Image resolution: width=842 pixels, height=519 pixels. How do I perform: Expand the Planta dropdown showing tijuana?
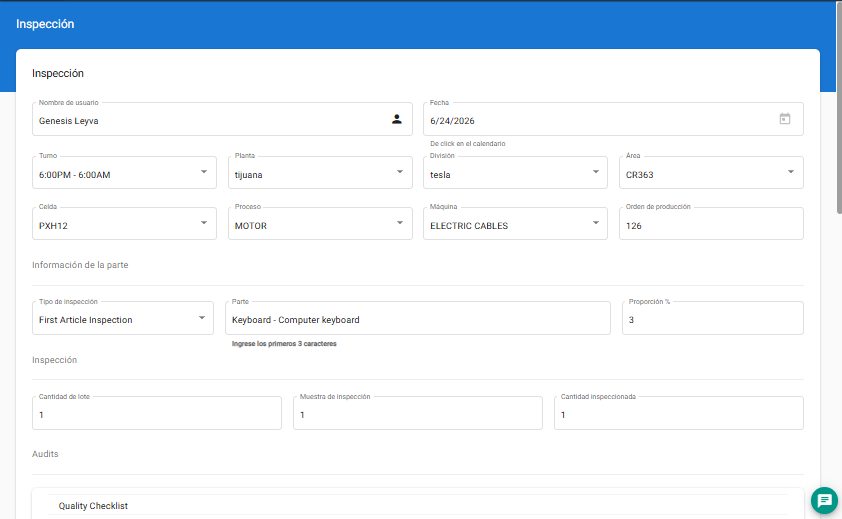(x=320, y=172)
